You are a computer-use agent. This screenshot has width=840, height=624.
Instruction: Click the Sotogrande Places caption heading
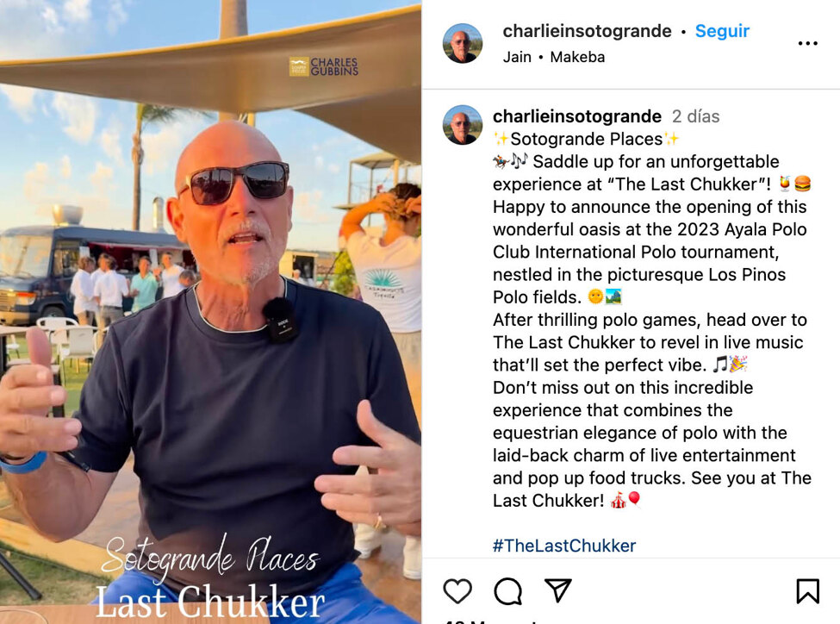click(586, 139)
